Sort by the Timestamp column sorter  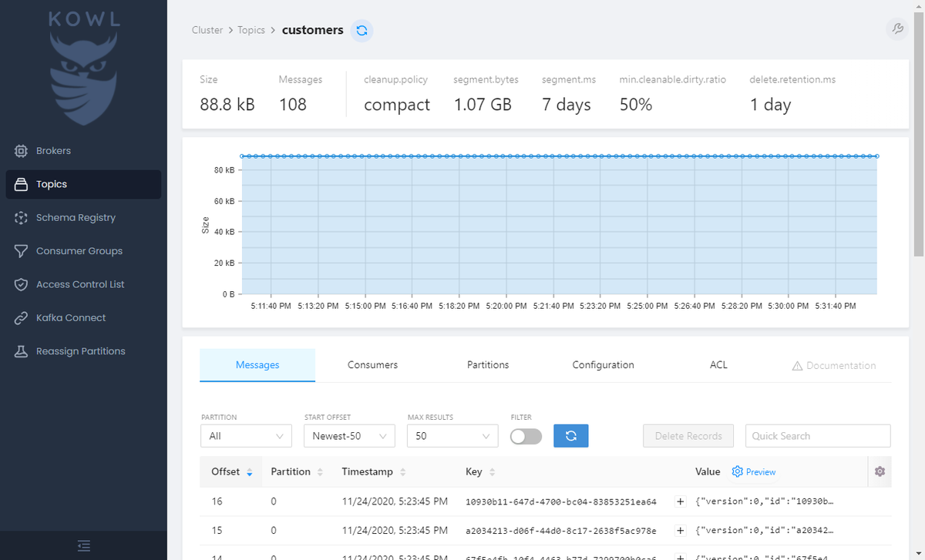tap(402, 472)
